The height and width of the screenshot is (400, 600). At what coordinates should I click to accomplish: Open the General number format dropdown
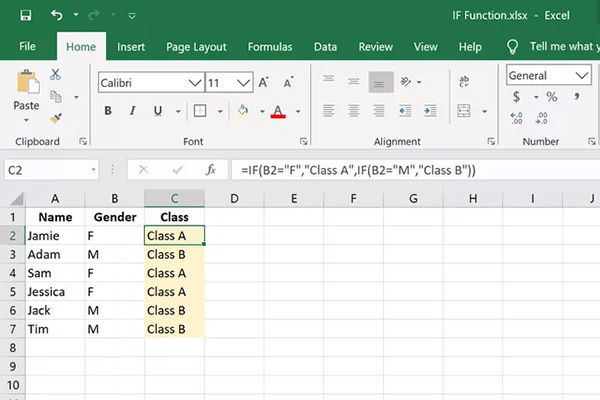pos(582,76)
